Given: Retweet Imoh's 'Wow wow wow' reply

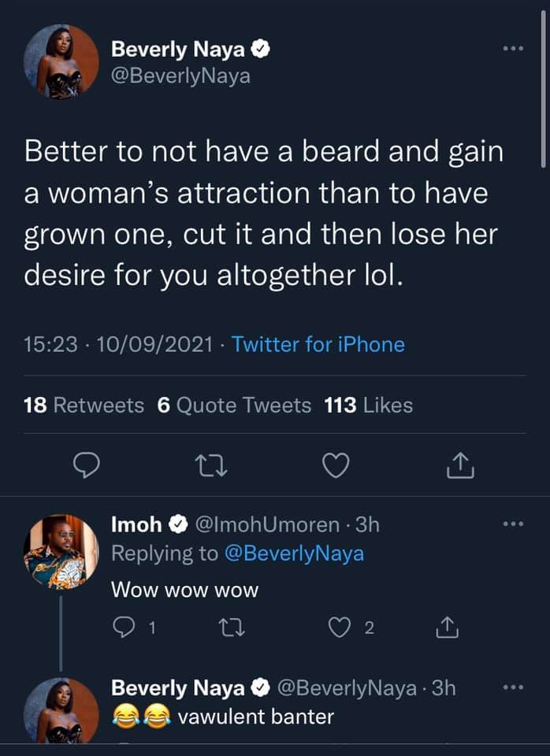Looking at the screenshot, I should click(232, 627).
